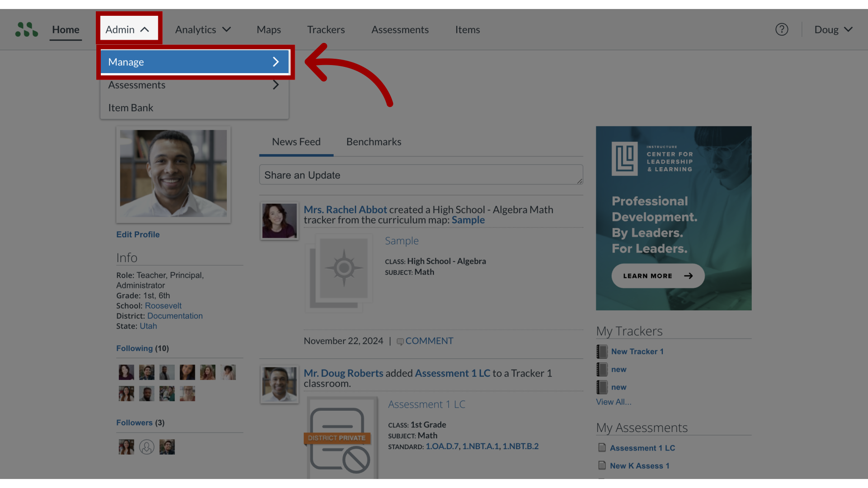Click the COMMENT link
The image size is (868, 488).
pyautogui.click(x=429, y=341)
